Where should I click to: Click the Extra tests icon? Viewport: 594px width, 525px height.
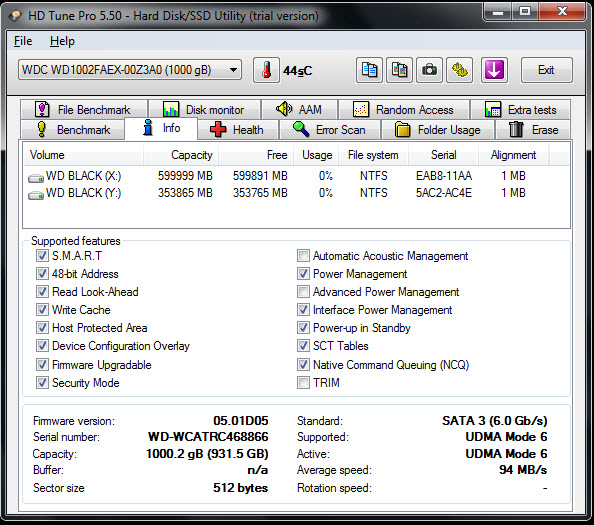(493, 109)
